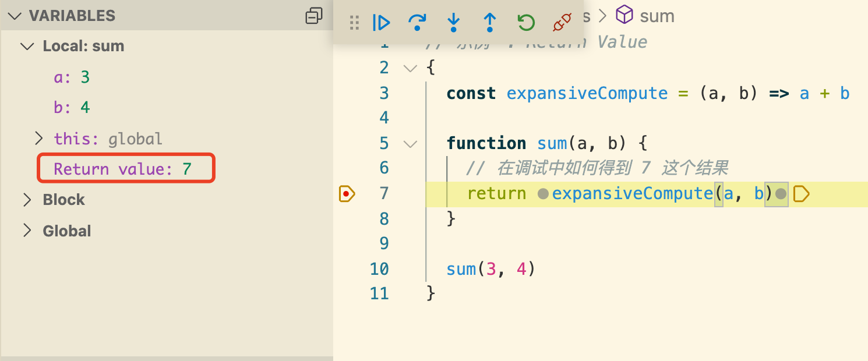
Task: Expand the Block scope
Action: pos(27,200)
